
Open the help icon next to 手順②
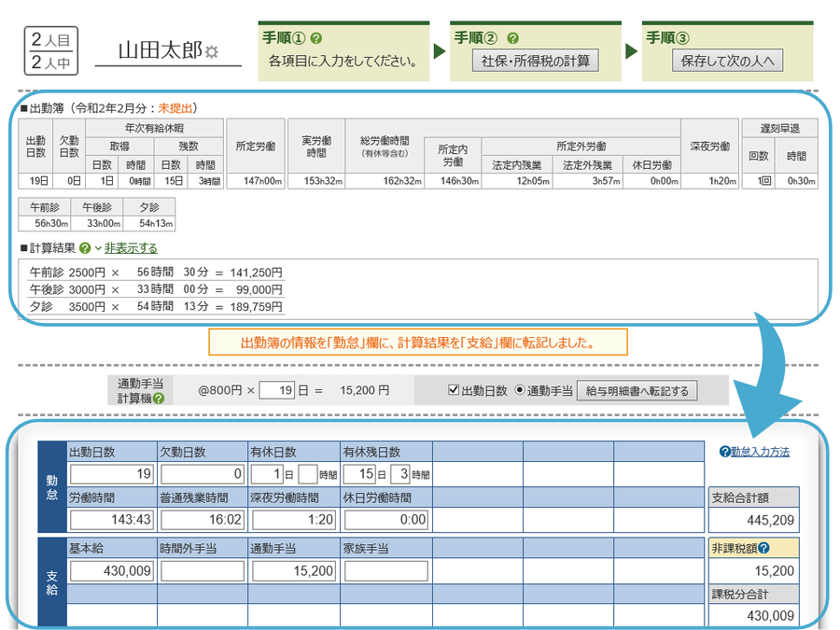pyautogui.click(x=512, y=38)
